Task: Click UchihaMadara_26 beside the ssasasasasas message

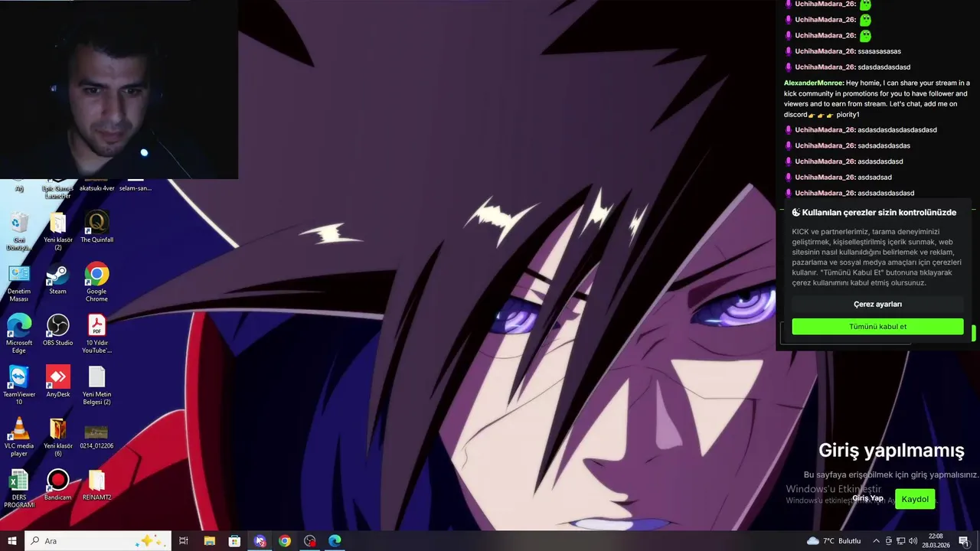Action: (825, 51)
